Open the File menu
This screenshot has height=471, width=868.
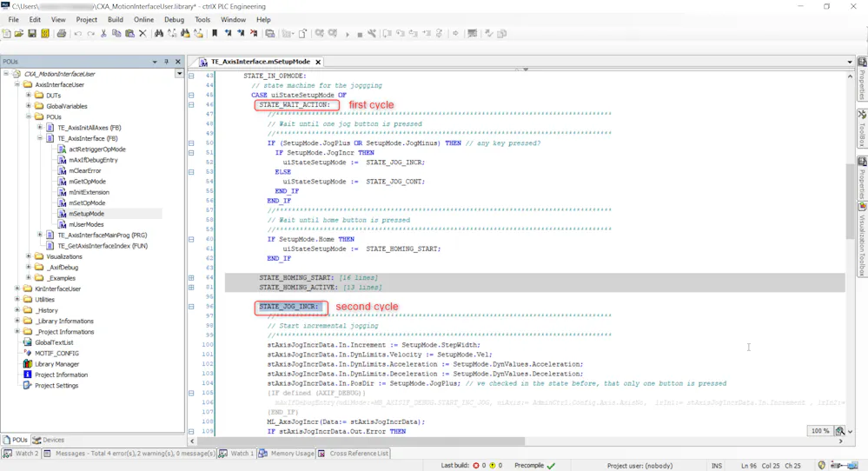coord(13,19)
